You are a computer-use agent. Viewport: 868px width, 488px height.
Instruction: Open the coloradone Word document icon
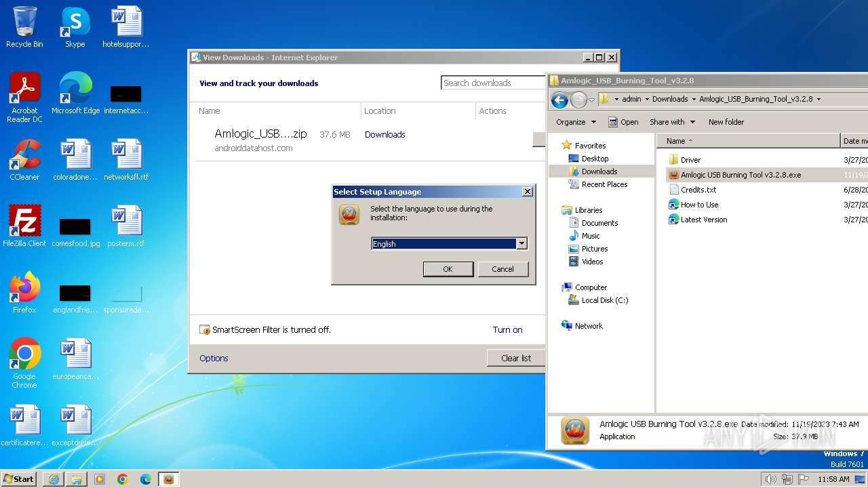[x=75, y=160]
